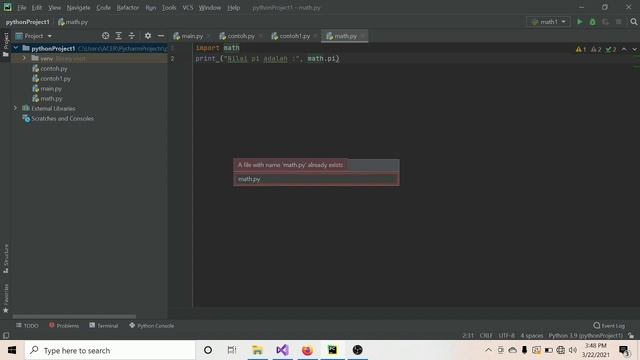Show hidden system tray icons
Viewport: 640px width, 360px height.
pos(488,350)
